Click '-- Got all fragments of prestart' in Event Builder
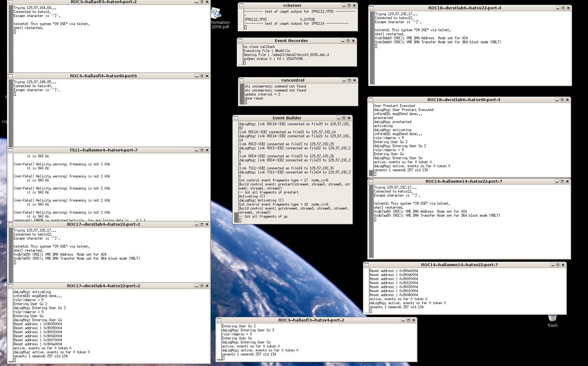The width and height of the screenshot is (588, 366). pyautogui.click(x=269, y=192)
